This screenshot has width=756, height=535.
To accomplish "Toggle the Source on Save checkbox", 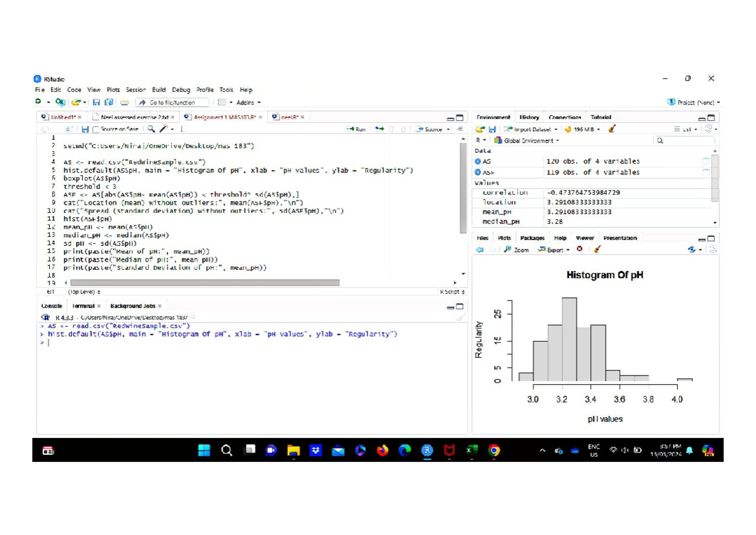I will click(x=96, y=129).
